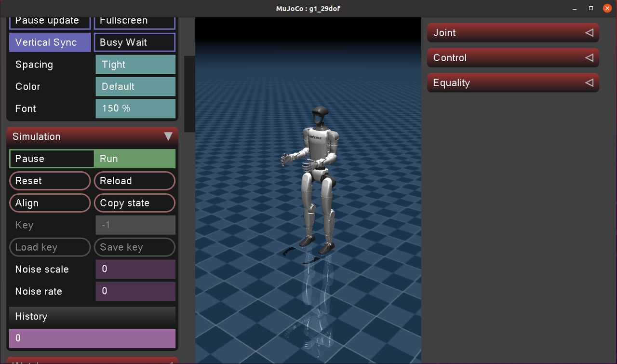The width and height of the screenshot is (617, 364).
Task: Reload the model with the Reload button
Action: pyautogui.click(x=134, y=181)
